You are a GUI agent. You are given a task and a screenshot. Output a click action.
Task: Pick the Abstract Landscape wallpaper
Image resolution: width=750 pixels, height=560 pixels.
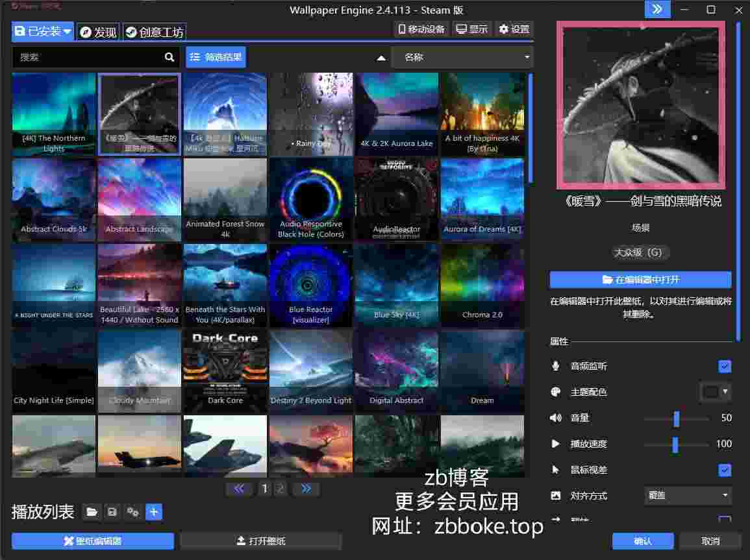[139, 200]
